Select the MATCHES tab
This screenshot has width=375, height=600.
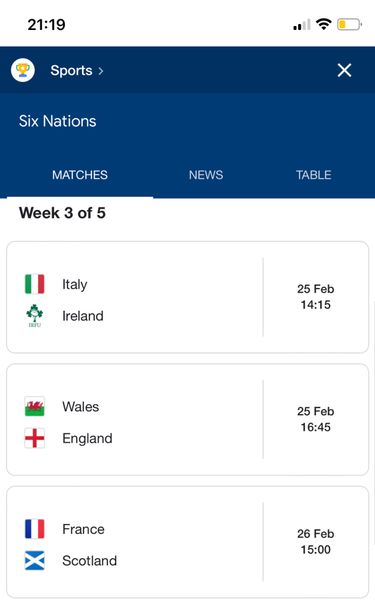[80, 175]
